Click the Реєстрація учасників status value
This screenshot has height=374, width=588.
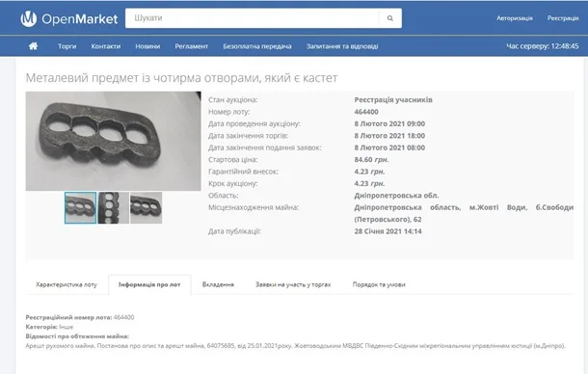click(x=393, y=100)
